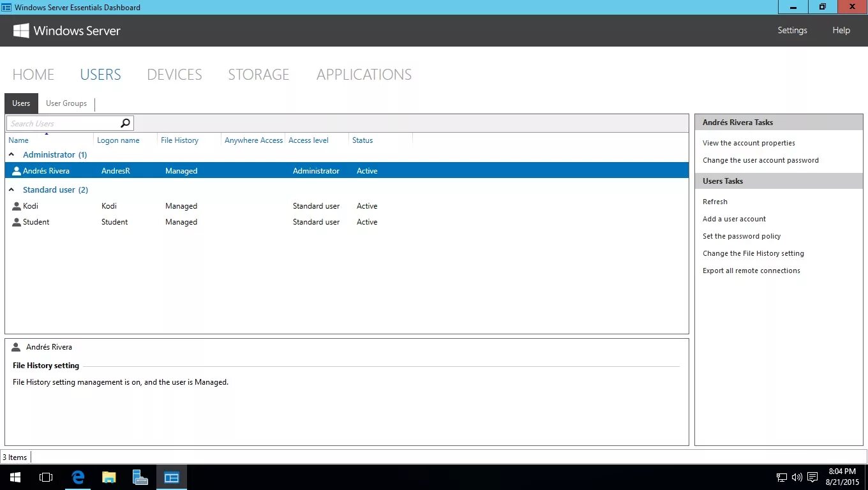Click the network icon in system tray
The width and height of the screenshot is (868, 490).
click(x=781, y=477)
